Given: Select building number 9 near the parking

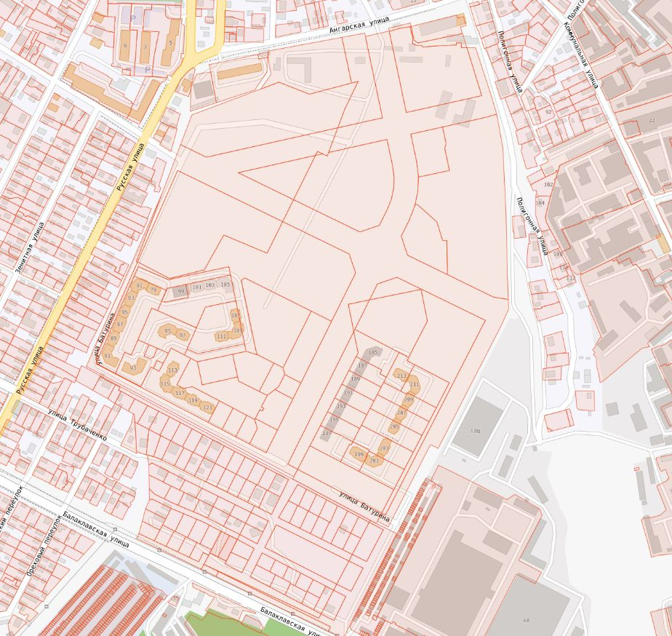Looking at the screenshot, I should point(125,47).
